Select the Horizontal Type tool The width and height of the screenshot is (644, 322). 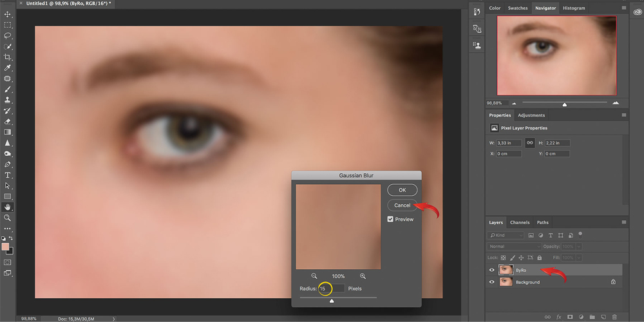tap(7, 175)
